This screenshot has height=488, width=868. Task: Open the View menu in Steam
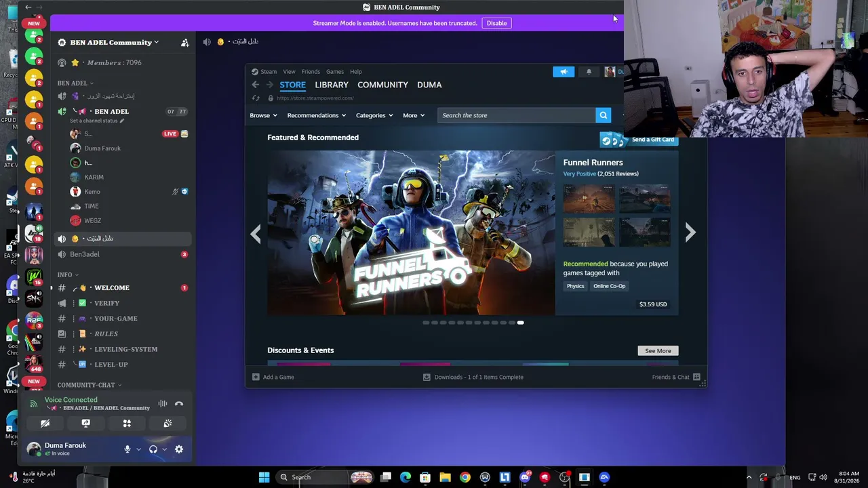289,72
